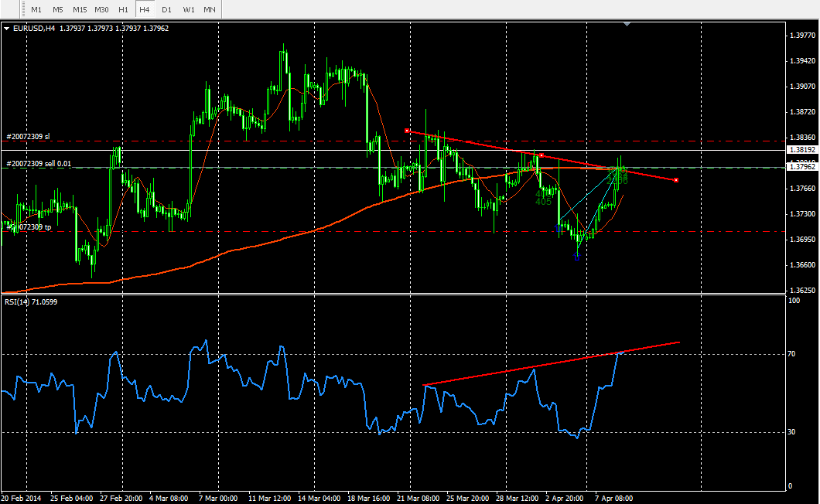Click the RSI level 30 scale label
This screenshot has height=504, width=820.
click(791, 432)
